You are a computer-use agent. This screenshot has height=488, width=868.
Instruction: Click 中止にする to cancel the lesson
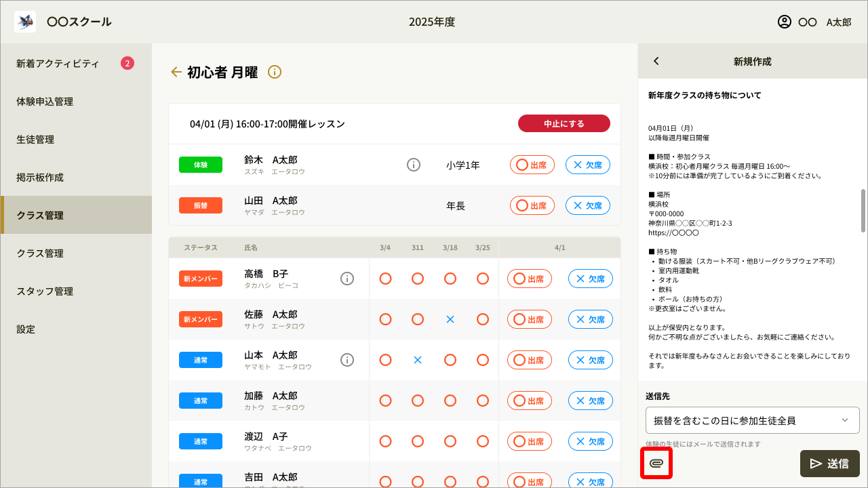click(x=564, y=123)
